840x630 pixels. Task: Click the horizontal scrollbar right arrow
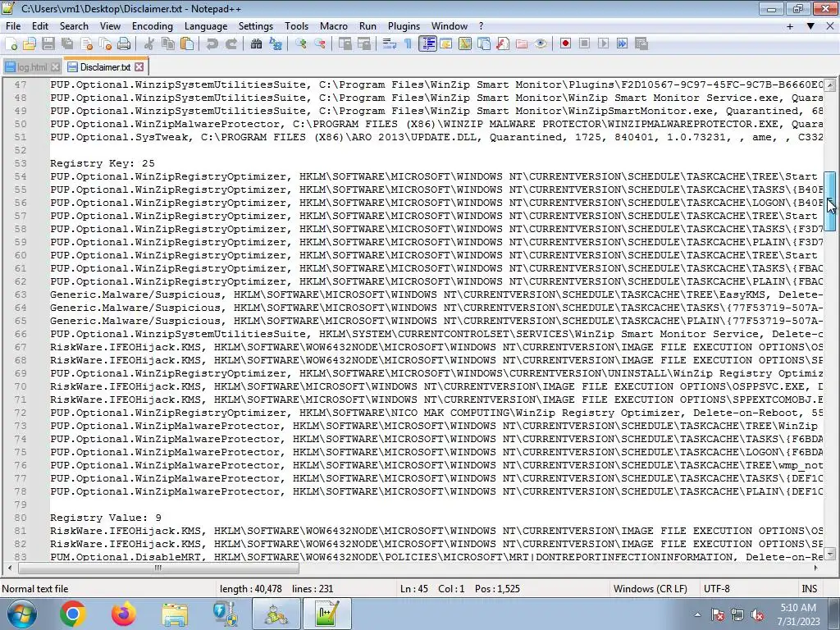coord(816,568)
